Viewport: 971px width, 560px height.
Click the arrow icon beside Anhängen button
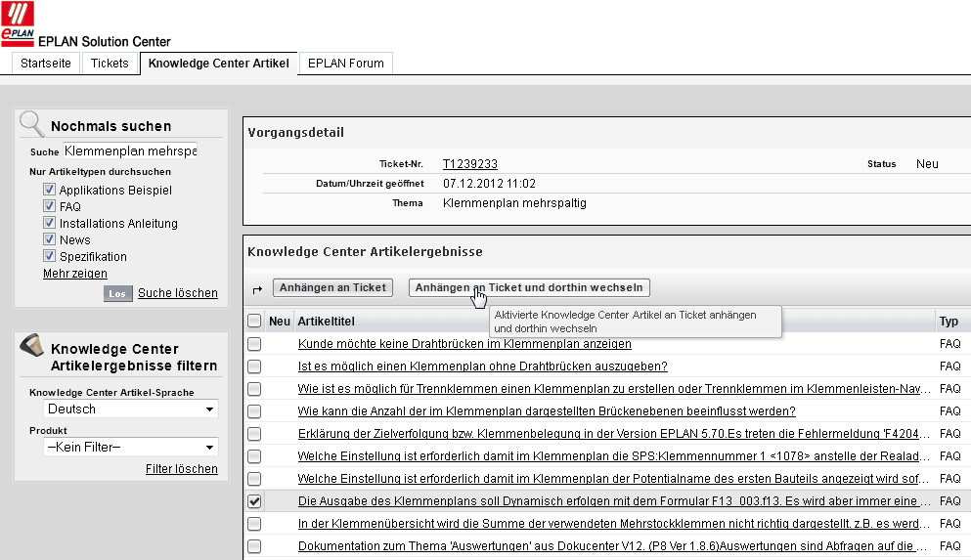(x=257, y=288)
